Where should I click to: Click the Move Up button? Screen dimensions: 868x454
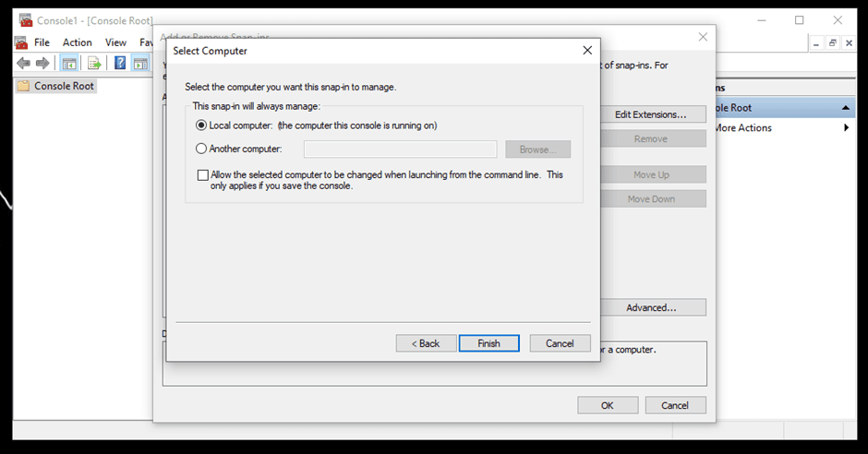click(x=651, y=174)
